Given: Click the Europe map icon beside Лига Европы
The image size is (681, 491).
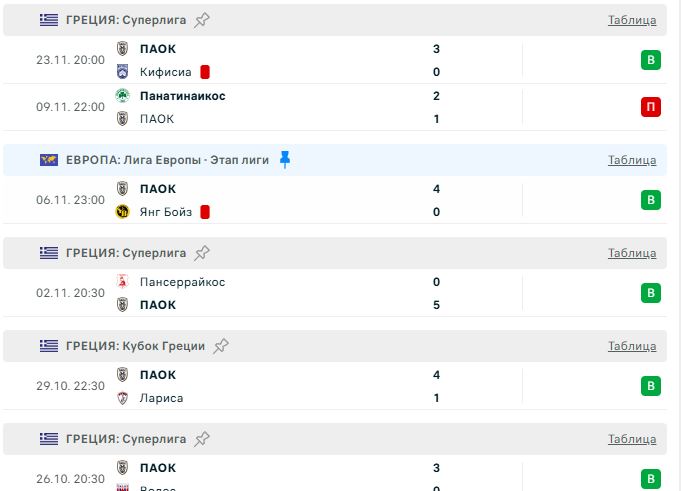Looking at the screenshot, I should (x=49, y=160).
